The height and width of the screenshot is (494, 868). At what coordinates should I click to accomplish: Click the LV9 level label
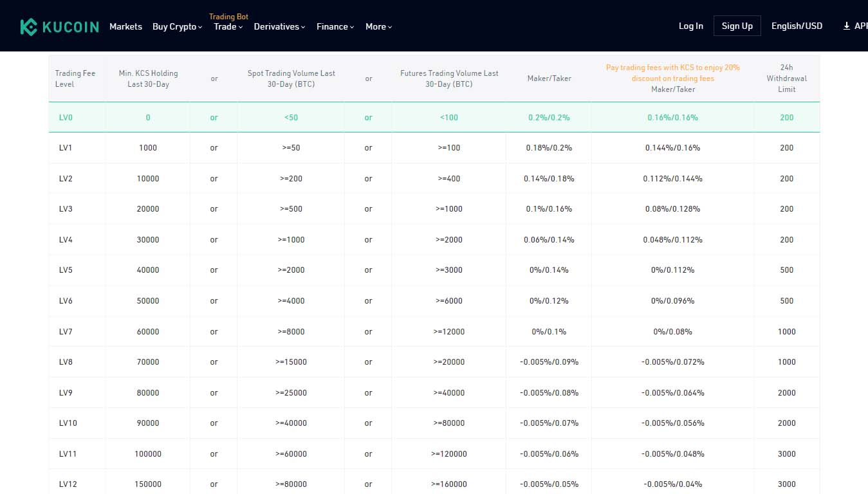pos(65,393)
